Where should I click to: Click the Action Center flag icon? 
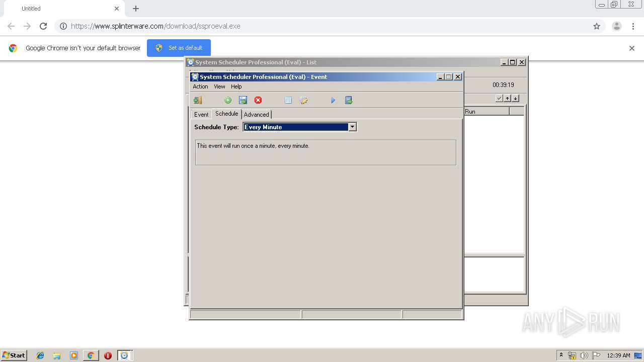596,355
